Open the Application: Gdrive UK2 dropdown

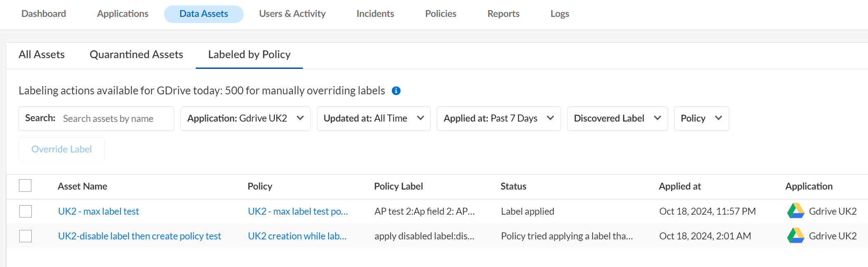click(245, 119)
